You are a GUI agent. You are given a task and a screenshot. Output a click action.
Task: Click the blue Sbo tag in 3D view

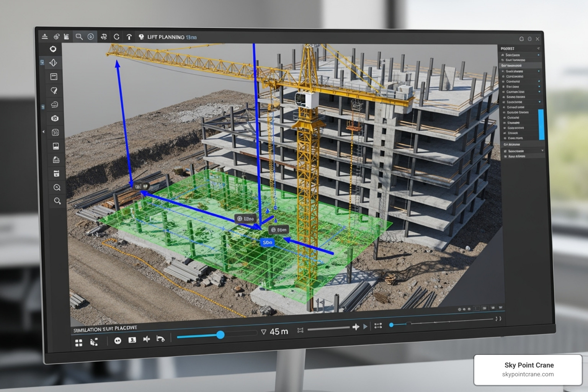(x=267, y=242)
